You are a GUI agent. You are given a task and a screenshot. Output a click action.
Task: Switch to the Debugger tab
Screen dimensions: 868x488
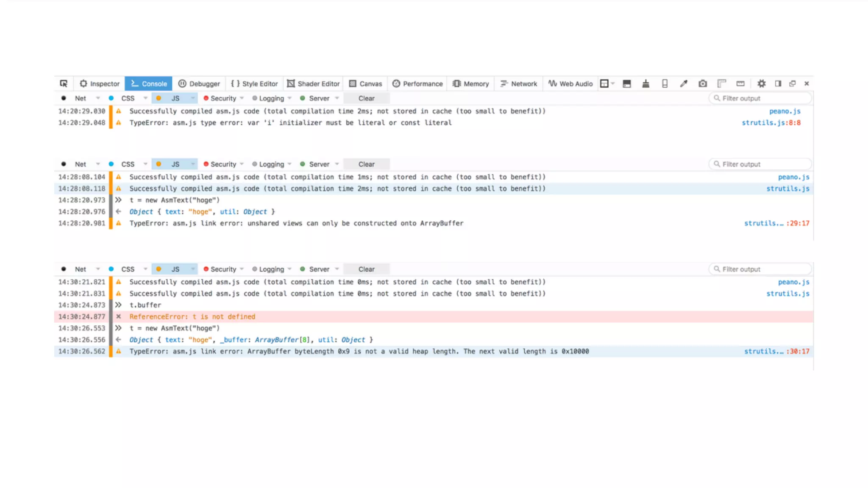[199, 83]
